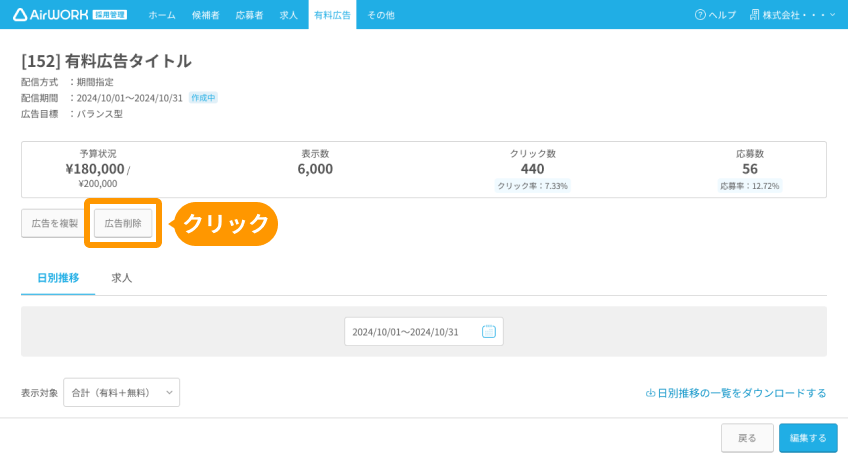The image size is (848, 458).
Task: Expand the company account chevron
Action: point(832,15)
